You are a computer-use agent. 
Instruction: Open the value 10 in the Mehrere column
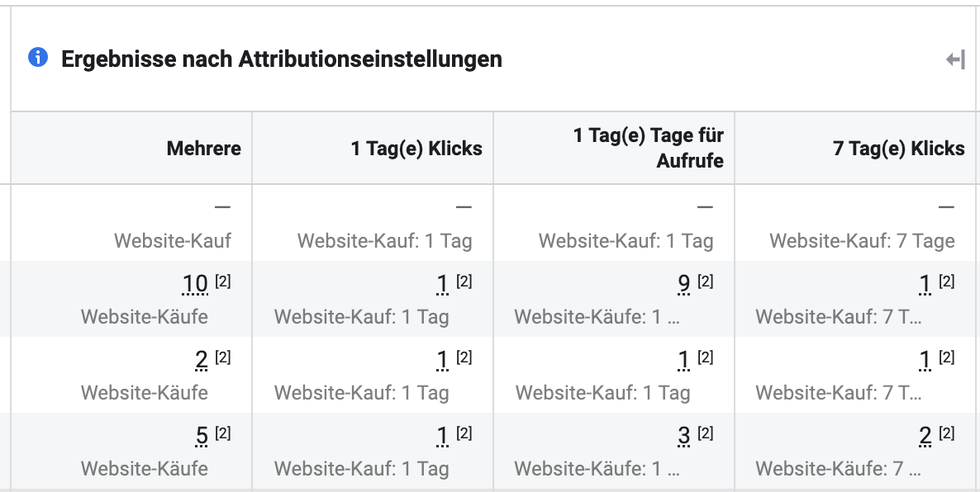pos(195,284)
